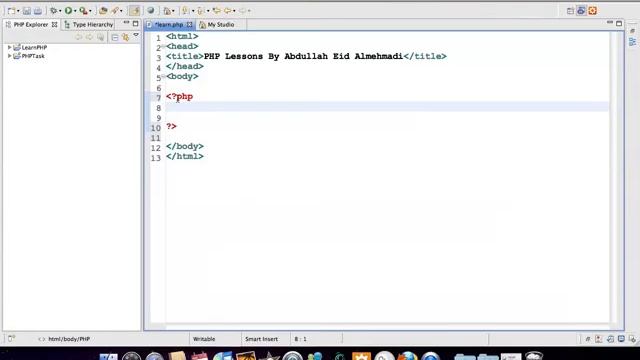Expand the PHPTask project node
Screen dimensions: 640x360
click(x=9, y=56)
